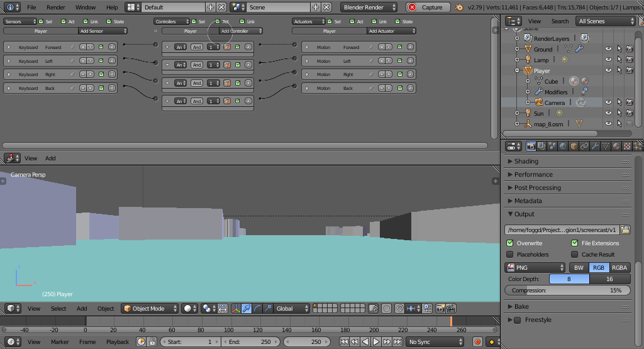Open the timeline Playback menu
The image size is (644, 349).
pyautogui.click(x=117, y=342)
